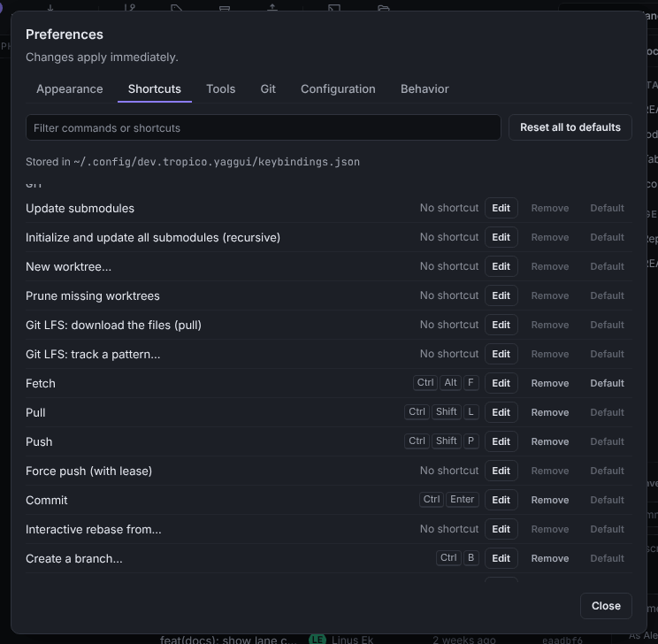Edit the Fetch shortcut
Image resolution: width=658 pixels, height=644 pixels.
[x=501, y=383]
